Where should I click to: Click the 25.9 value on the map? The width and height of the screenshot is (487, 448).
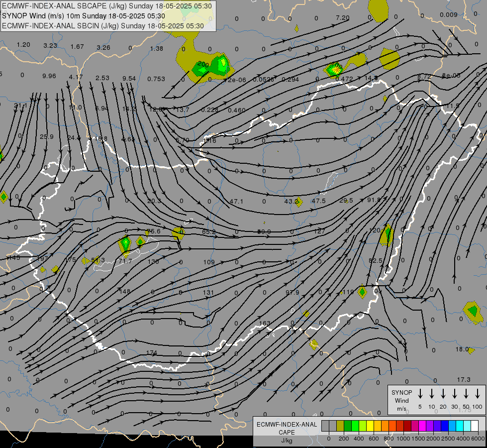47,136
